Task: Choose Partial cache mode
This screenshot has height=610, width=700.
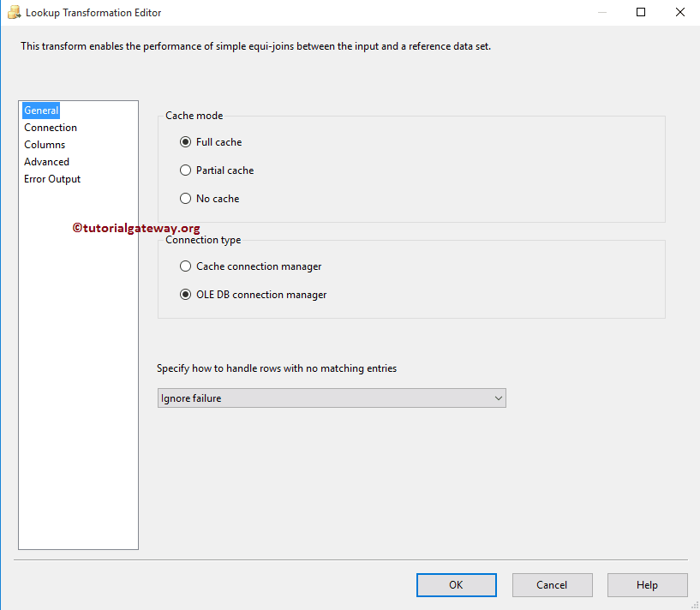Action: [185, 170]
